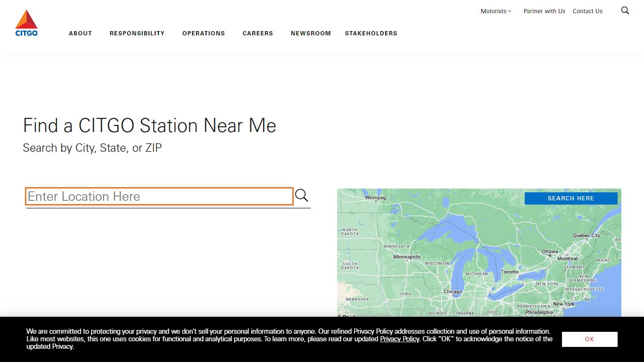Click SEARCH HERE button on map
Screen dimensions: 644x362
(571, 198)
